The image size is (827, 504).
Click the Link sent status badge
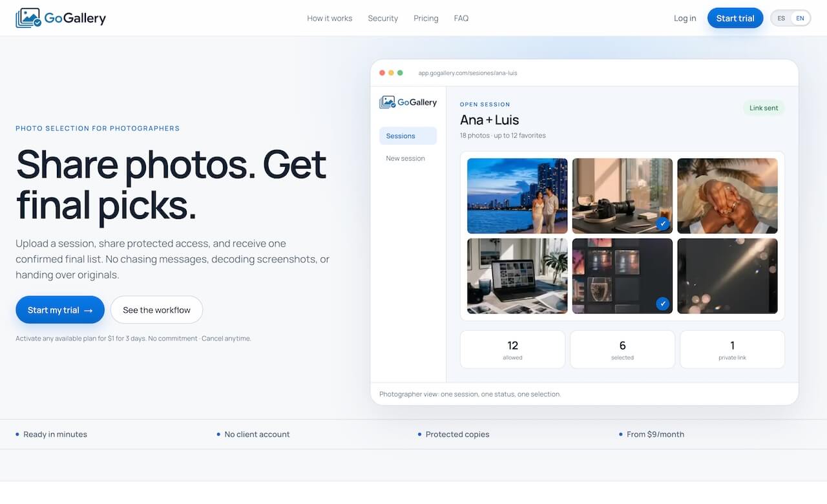pos(764,108)
